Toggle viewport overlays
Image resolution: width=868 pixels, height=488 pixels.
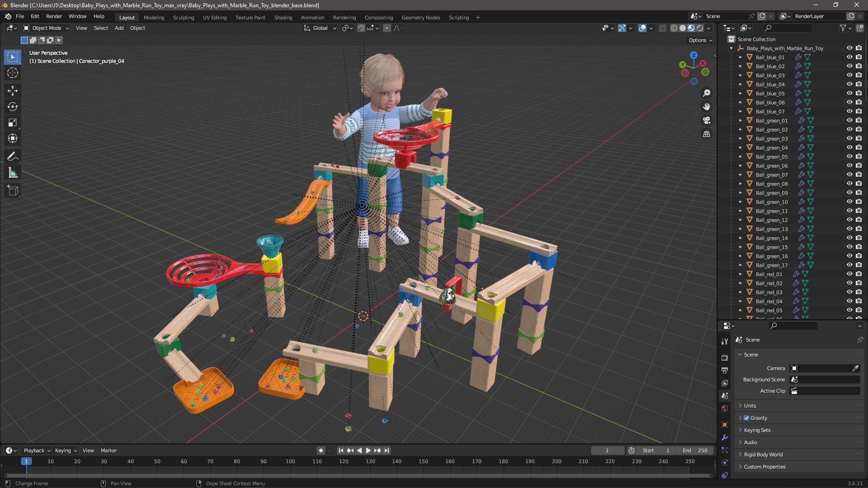pyautogui.click(x=642, y=28)
